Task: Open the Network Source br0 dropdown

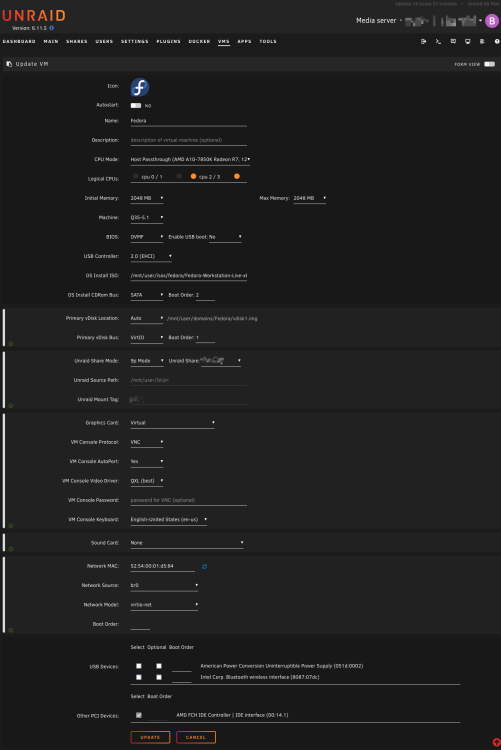Action: click(x=164, y=585)
